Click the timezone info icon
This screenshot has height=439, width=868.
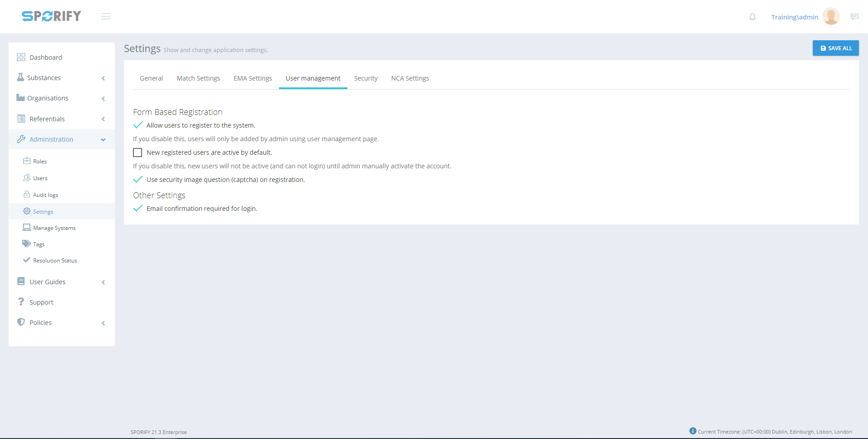693,431
